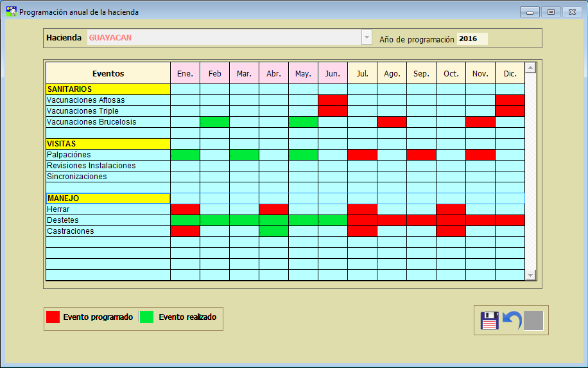Toggle Herrar cell for October
Viewport: 588px width, 368px height.
point(451,209)
